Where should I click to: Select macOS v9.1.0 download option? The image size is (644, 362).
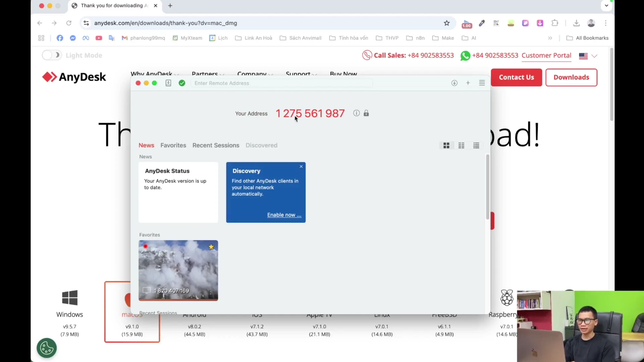(132, 312)
